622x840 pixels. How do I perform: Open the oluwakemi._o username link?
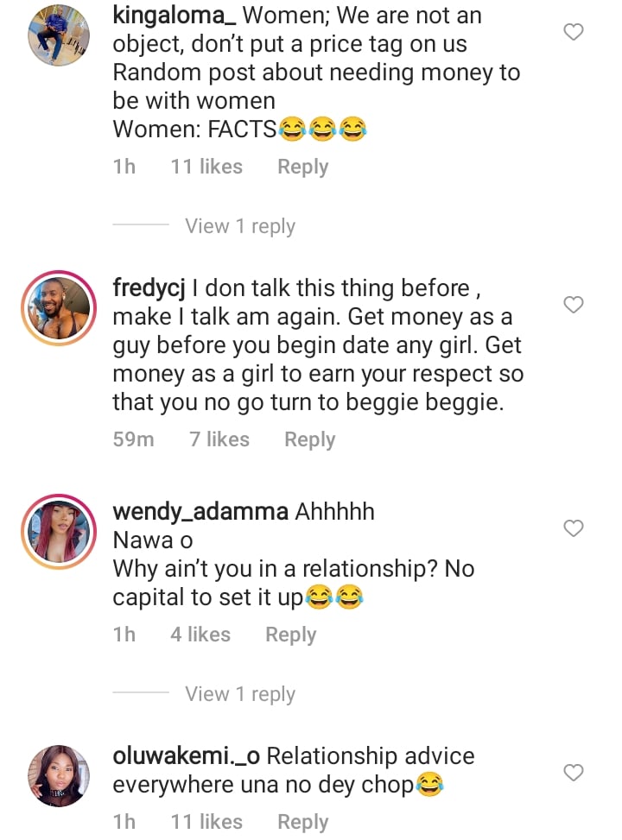click(186, 756)
